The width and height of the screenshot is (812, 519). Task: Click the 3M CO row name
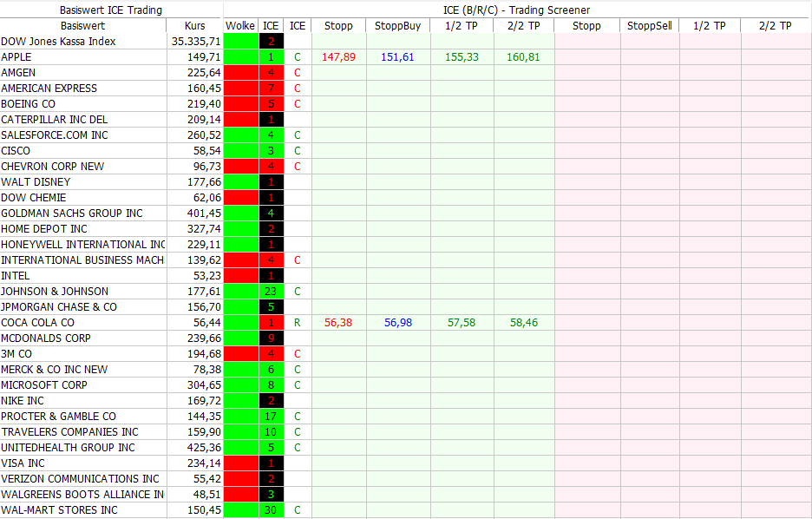(16, 354)
